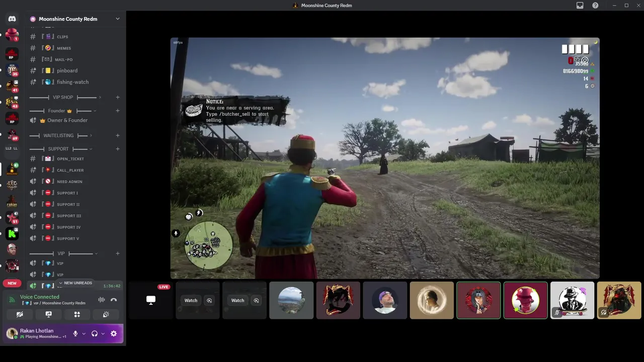This screenshot has width=644, height=362.
Task: Open the green K server icon
Action: [x=12, y=233]
